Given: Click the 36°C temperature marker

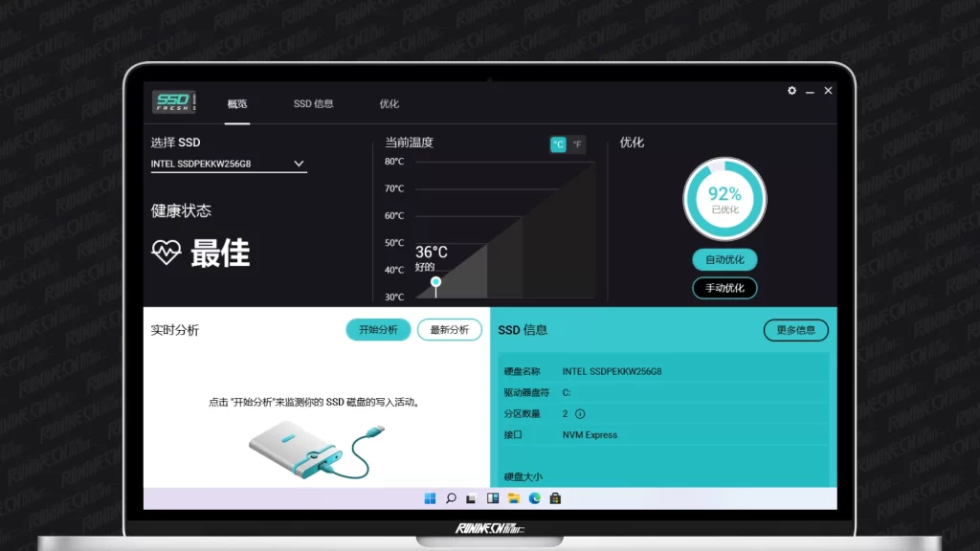Looking at the screenshot, I should 436,281.
